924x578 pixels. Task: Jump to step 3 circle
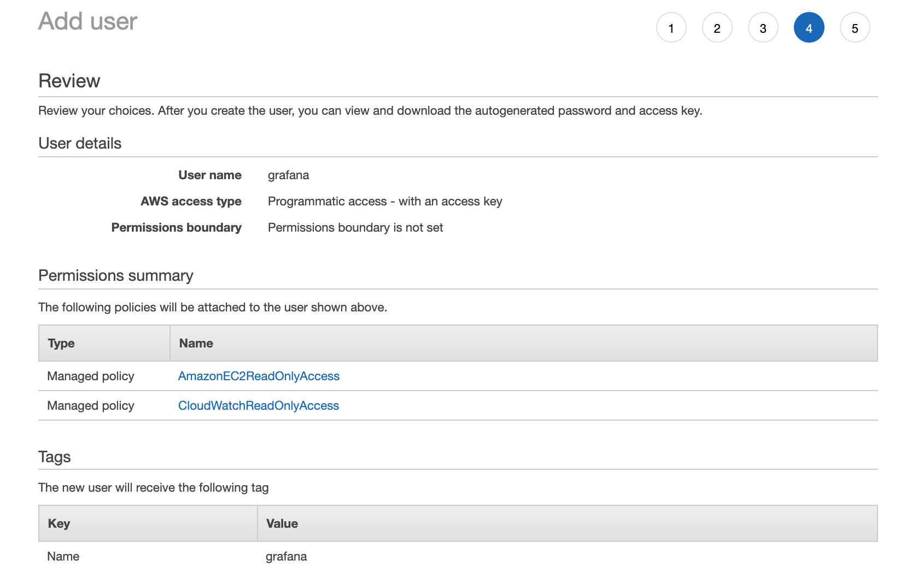(763, 27)
